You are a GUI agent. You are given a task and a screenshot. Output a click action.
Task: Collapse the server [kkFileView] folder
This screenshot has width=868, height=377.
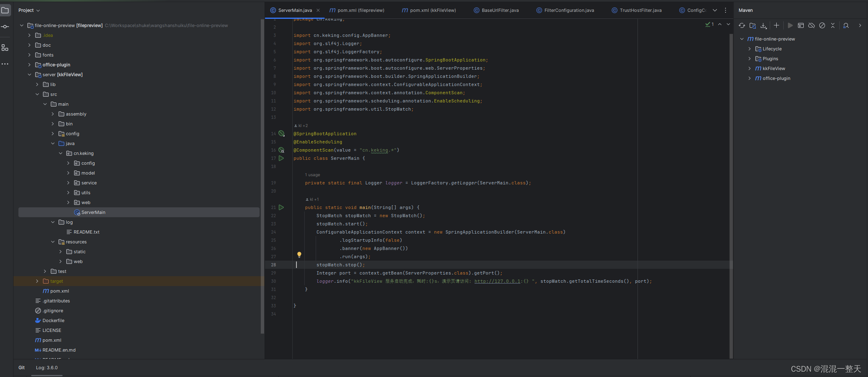coord(29,75)
